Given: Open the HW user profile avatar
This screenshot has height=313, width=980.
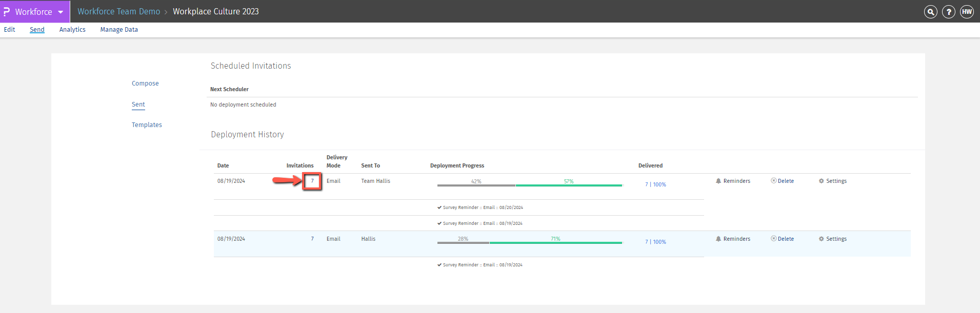Looking at the screenshot, I should (x=967, y=12).
